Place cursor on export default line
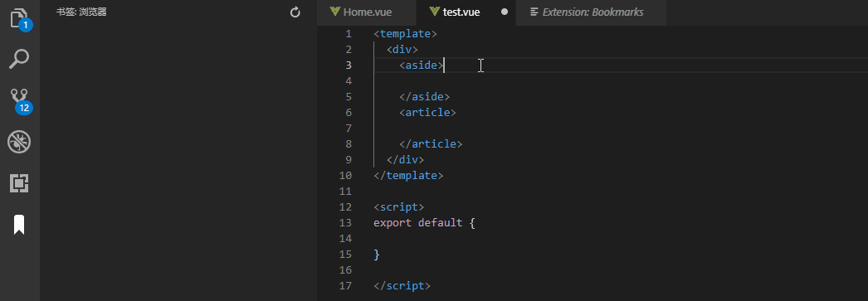This screenshot has height=301, width=868. point(424,223)
